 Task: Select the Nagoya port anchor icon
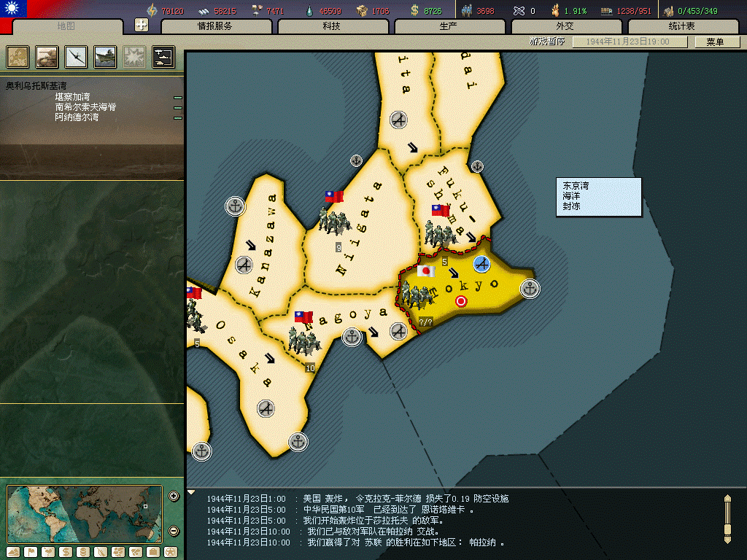point(352,337)
